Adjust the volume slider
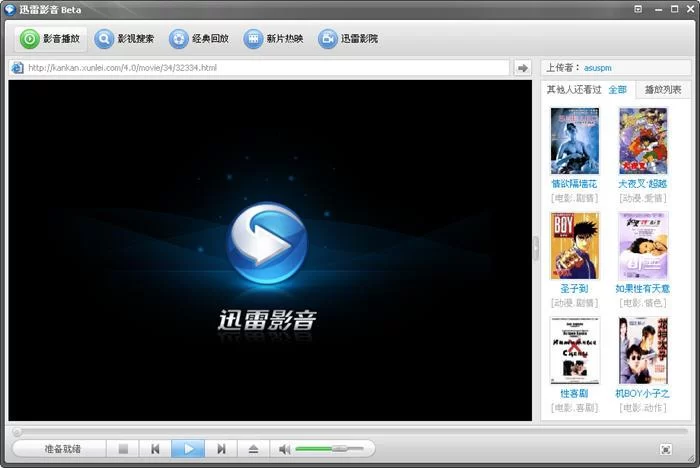The image size is (700, 468). [x=329, y=448]
